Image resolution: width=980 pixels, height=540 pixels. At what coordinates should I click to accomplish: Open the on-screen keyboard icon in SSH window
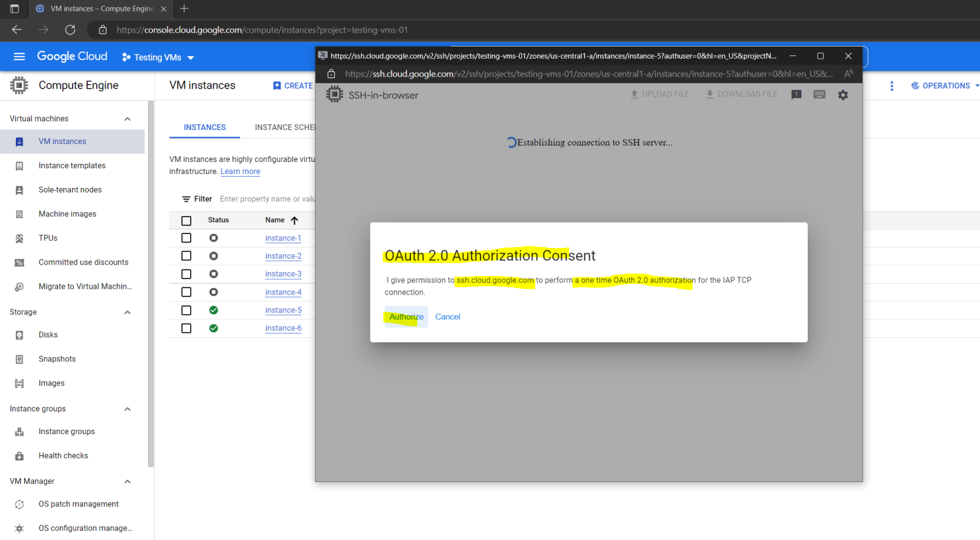(819, 94)
